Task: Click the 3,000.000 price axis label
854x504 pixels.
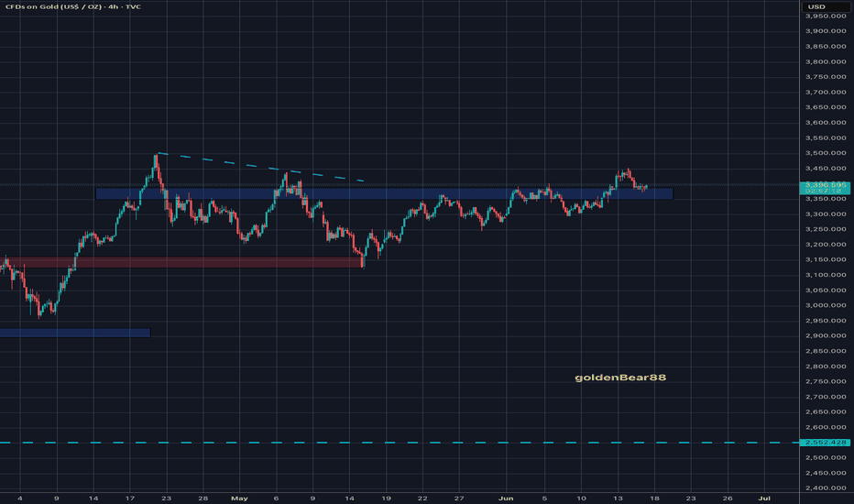Action: 826,305
